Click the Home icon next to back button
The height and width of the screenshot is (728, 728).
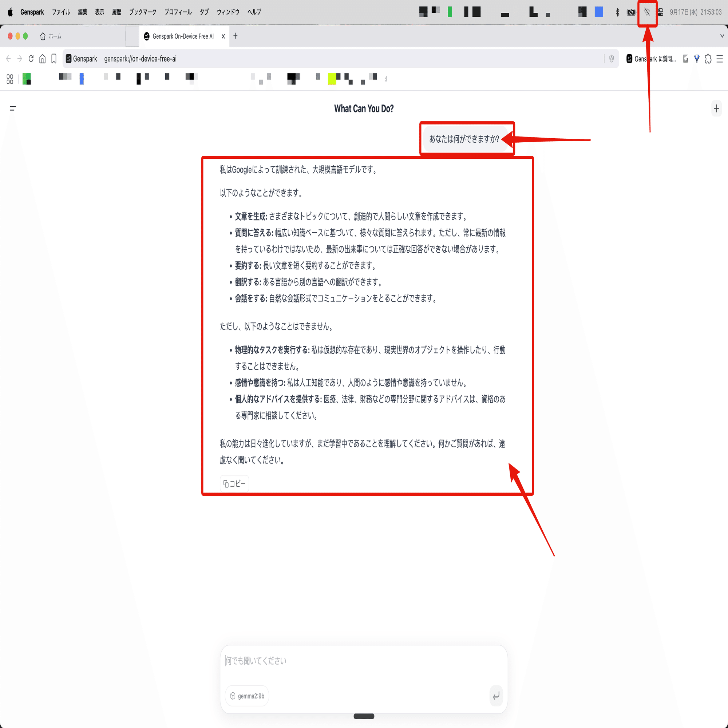pos(43,59)
